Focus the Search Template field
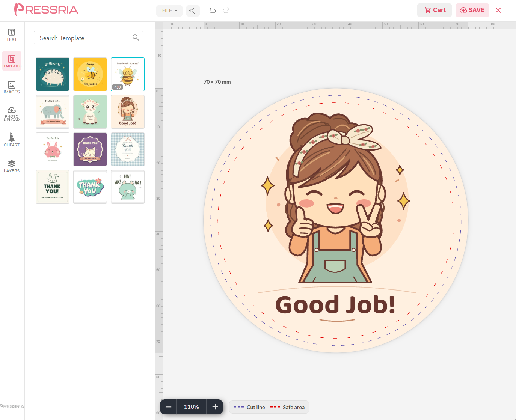Image resolution: width=516 pixels, height=420 pixels. (x=89, y=38)
